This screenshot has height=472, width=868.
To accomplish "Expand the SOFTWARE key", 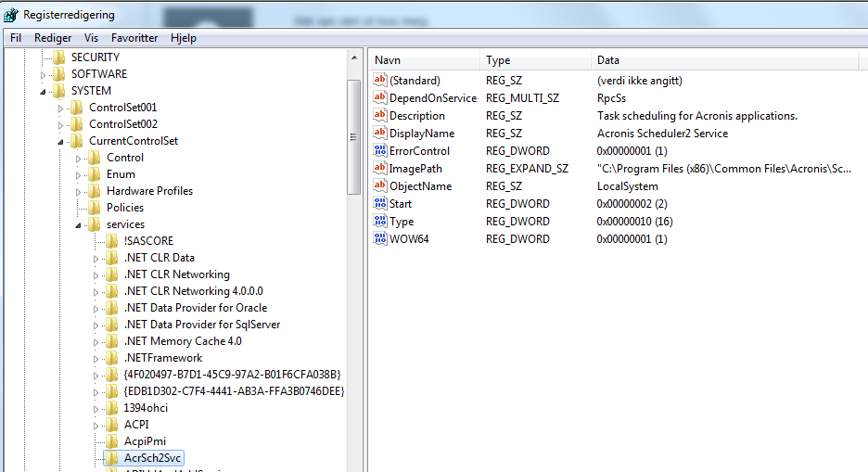I will tap(44, 75).
